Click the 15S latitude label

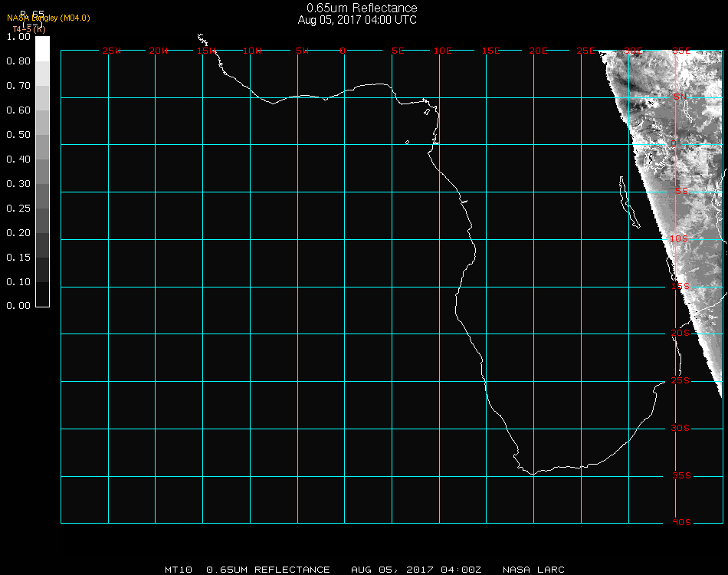click(680, 286)
